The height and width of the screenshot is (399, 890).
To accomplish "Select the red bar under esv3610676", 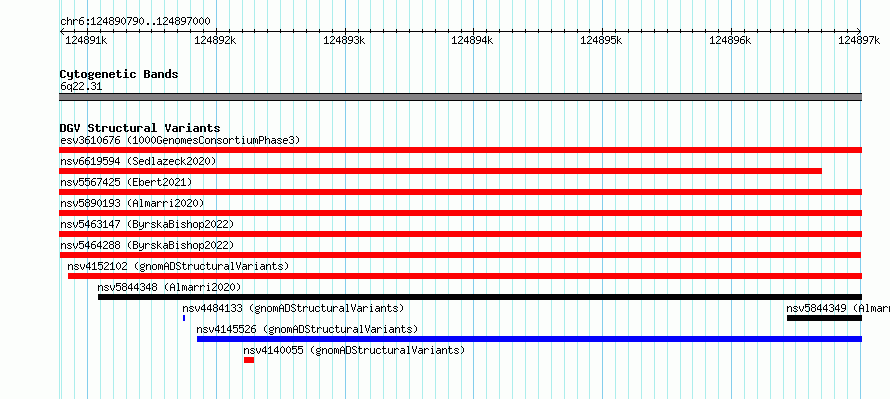I will [x=460, y=150].
